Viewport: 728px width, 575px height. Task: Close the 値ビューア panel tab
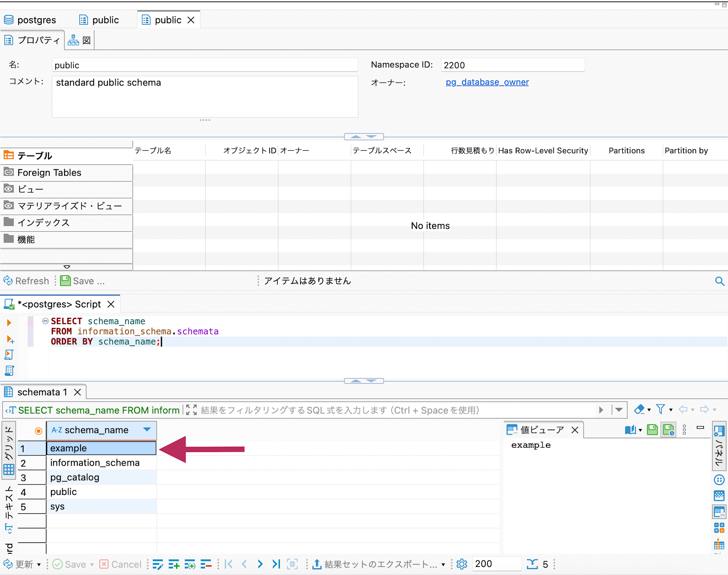(575, 430)
